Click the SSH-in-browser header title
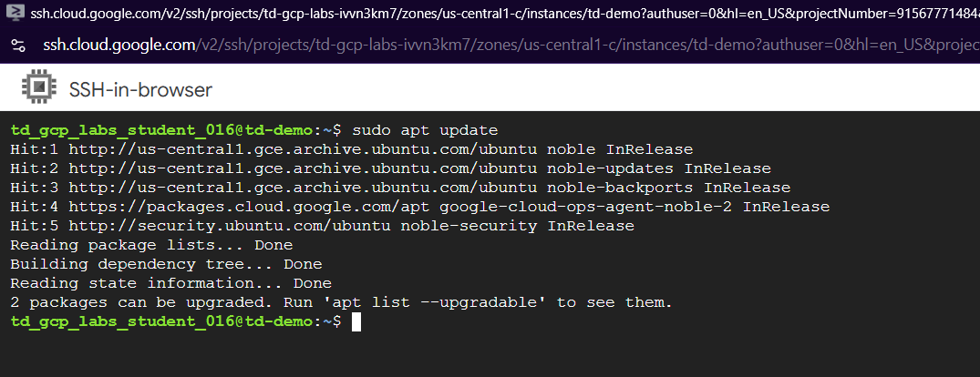The height and width of the screenshot is (377, 980). (140, 90)
